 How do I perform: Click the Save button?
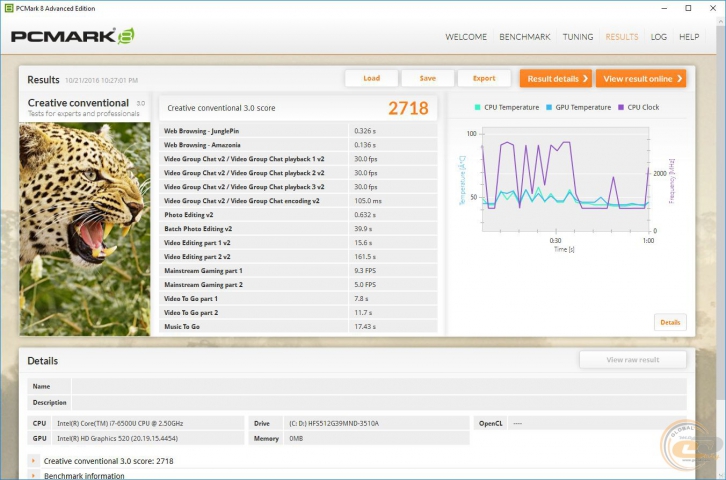pyautogui.click(x=427, y=78)
